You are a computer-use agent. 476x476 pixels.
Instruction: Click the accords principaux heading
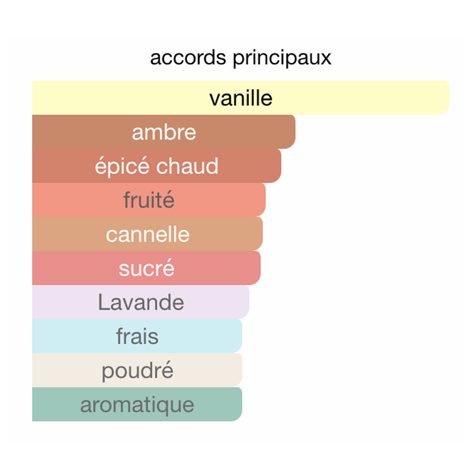[241, 58]
